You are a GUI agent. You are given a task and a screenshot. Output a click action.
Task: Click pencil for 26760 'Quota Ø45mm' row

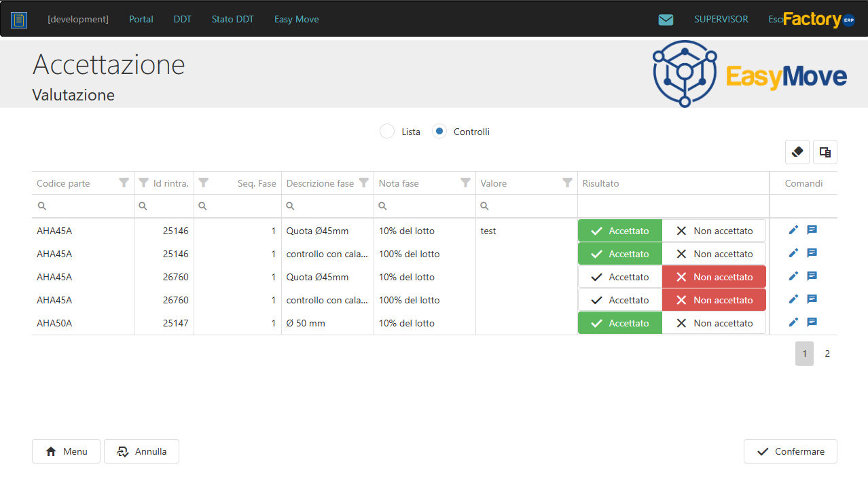pos(793,276)
